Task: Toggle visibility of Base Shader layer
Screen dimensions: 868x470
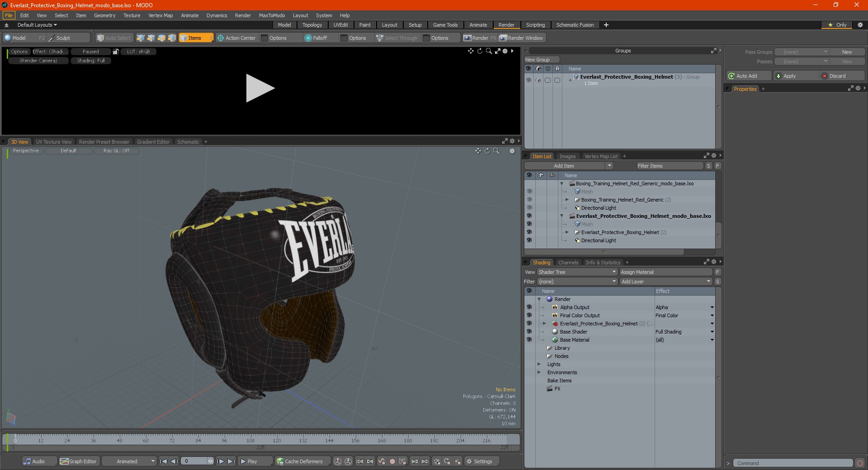Action: (x=529, y=332)
